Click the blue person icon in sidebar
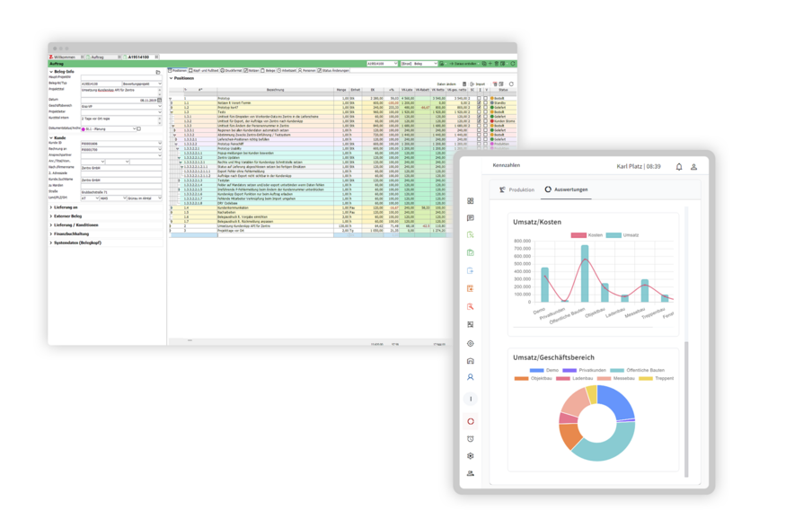 pyautogui.click(x=470, y=377)
